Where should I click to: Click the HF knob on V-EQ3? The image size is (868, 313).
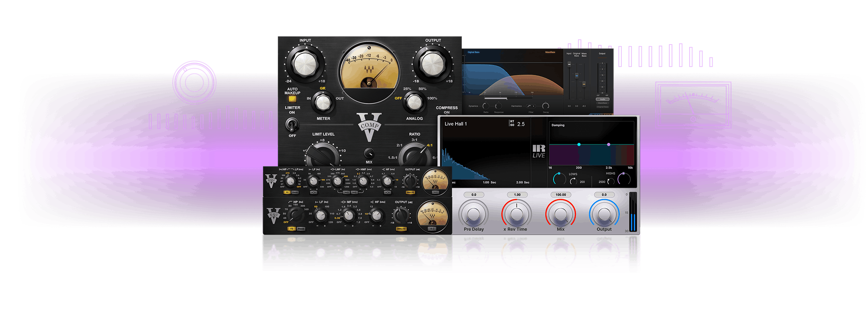(x=377, y=216)
